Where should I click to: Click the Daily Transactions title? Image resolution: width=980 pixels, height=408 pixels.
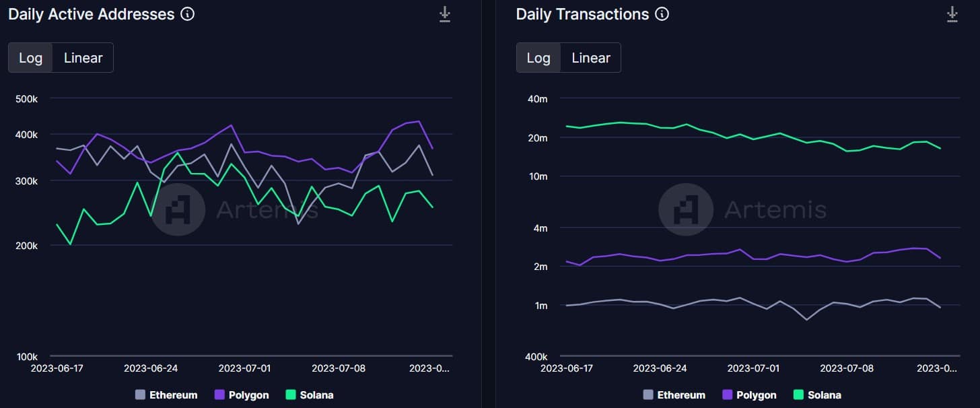click(583, 14)
